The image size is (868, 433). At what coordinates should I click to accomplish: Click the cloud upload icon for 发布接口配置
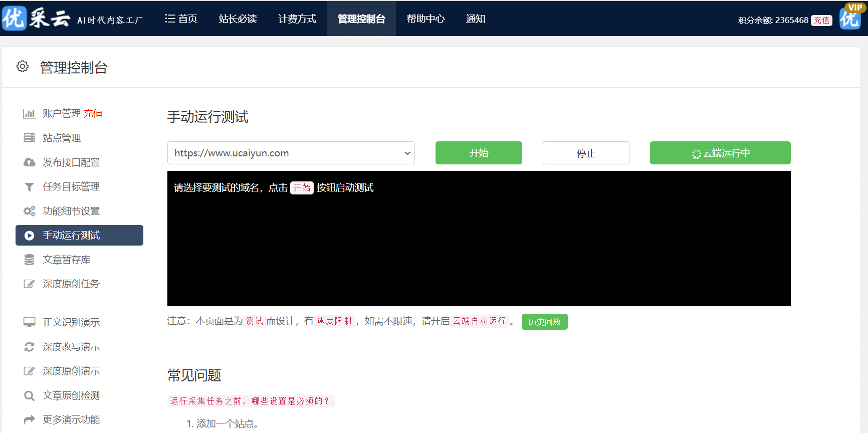pos(29,162)
